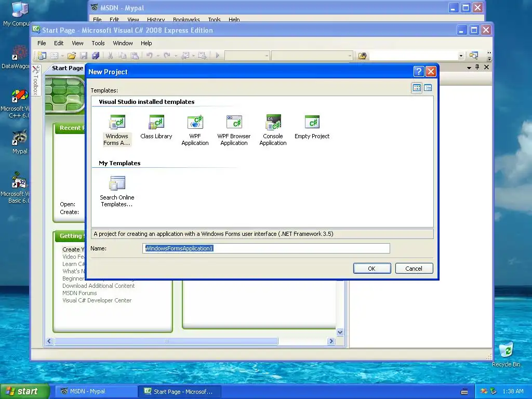
Task: Open the Edit menu in Visual C#
Action: click(x=59, y=43)
